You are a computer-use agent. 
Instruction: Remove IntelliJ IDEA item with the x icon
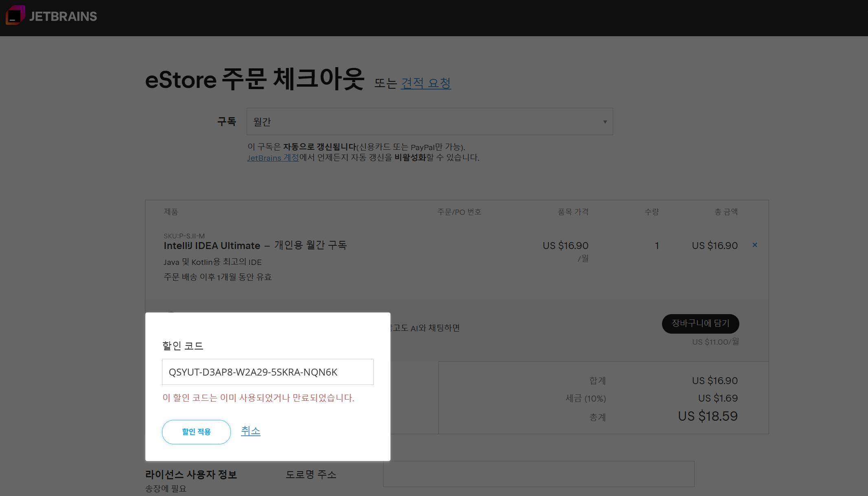click(755, 245)
